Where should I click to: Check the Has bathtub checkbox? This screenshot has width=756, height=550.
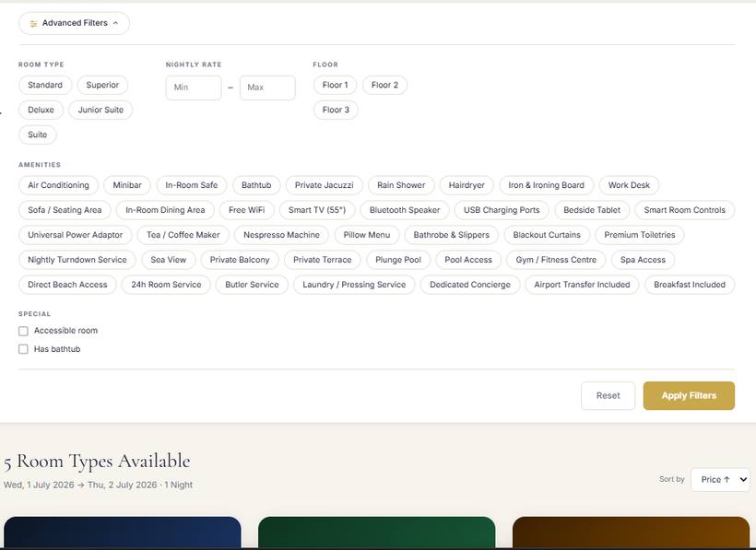[x=23, y=350]
